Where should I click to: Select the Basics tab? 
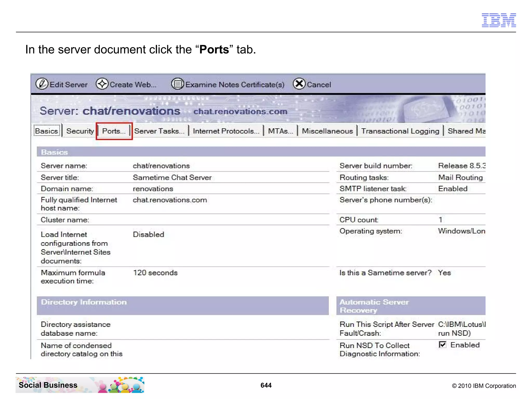click(x=47, y=131)
